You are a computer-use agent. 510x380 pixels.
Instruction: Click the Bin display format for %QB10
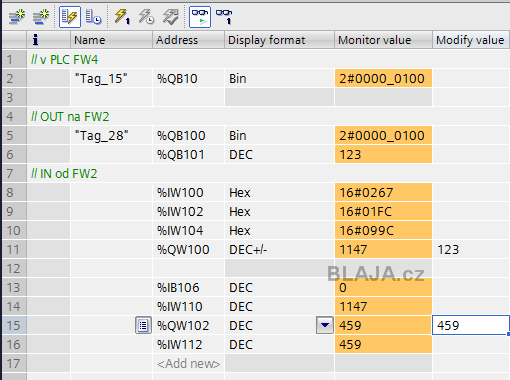(x=279, y=79)
